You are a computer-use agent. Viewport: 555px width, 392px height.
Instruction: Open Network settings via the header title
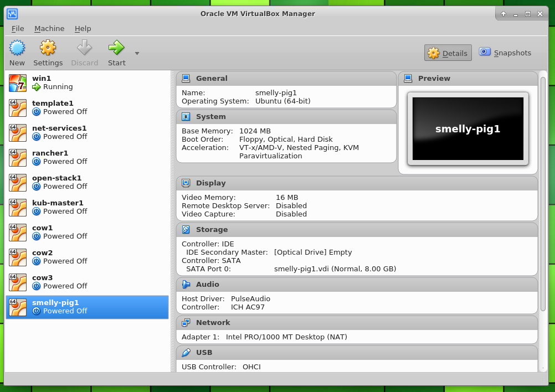[x=213, y=323]
